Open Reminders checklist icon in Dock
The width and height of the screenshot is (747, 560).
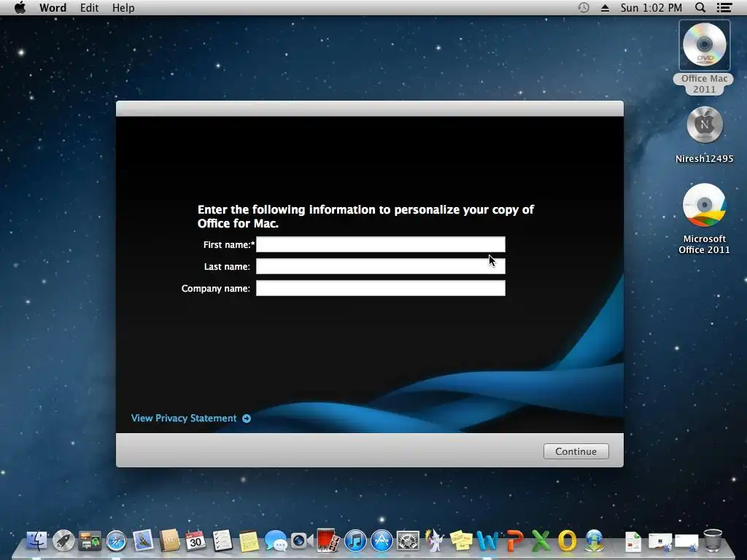[x=222, y=541]
